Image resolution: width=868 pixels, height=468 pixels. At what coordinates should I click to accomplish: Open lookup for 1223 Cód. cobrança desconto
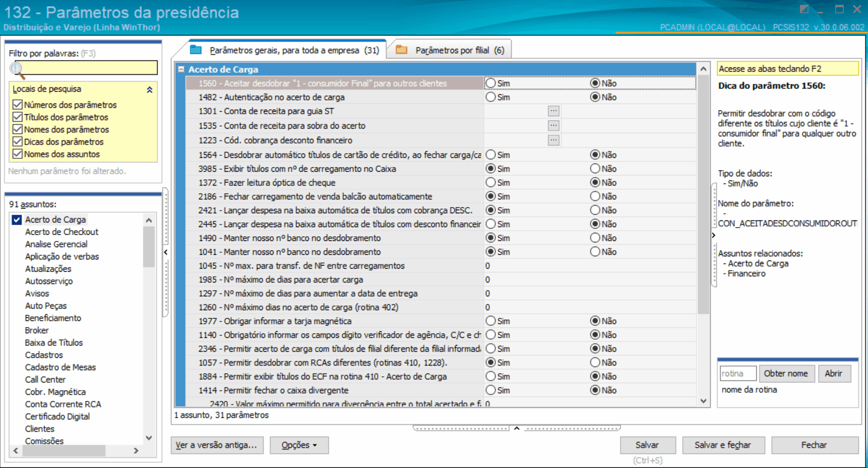(x=553, y=140)
